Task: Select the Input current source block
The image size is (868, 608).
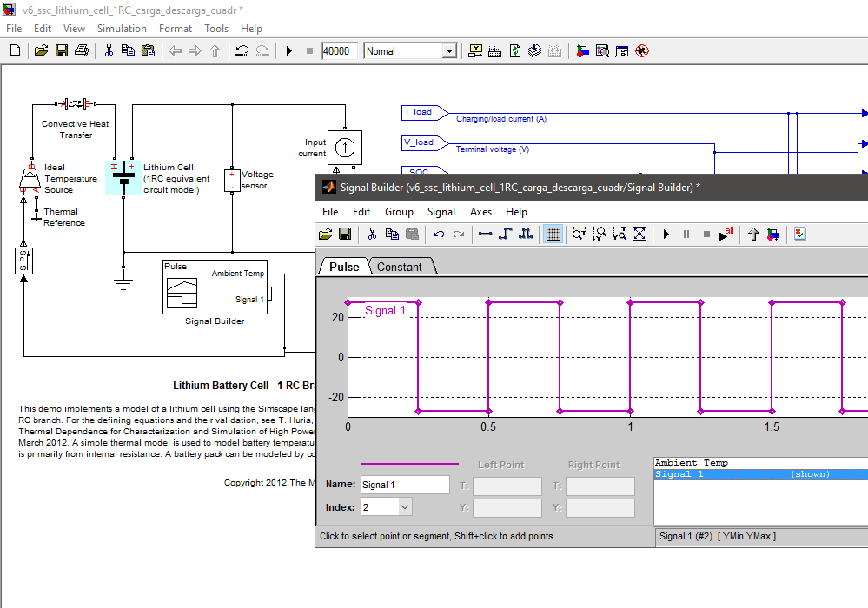Action: pyautogui.click(x=345, y=148)
